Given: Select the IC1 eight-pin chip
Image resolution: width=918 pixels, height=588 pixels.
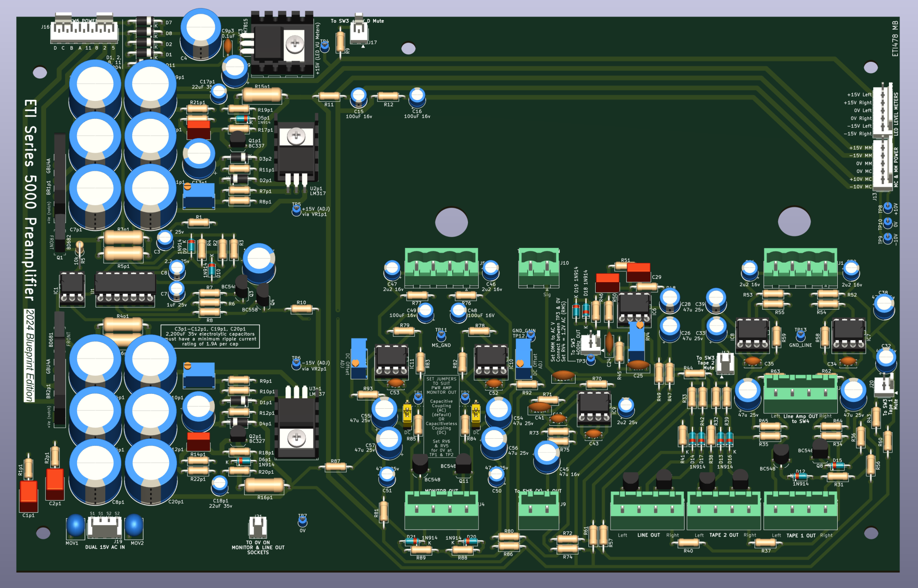Looking at the screenshot, I should pyautogui.click(x=72, y=288).
